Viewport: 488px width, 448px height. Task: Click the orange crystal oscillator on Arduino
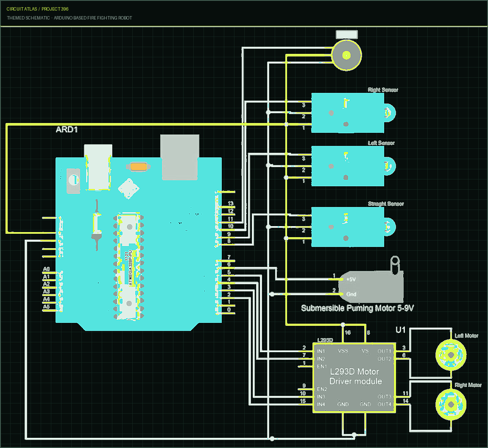pos(139,167)
